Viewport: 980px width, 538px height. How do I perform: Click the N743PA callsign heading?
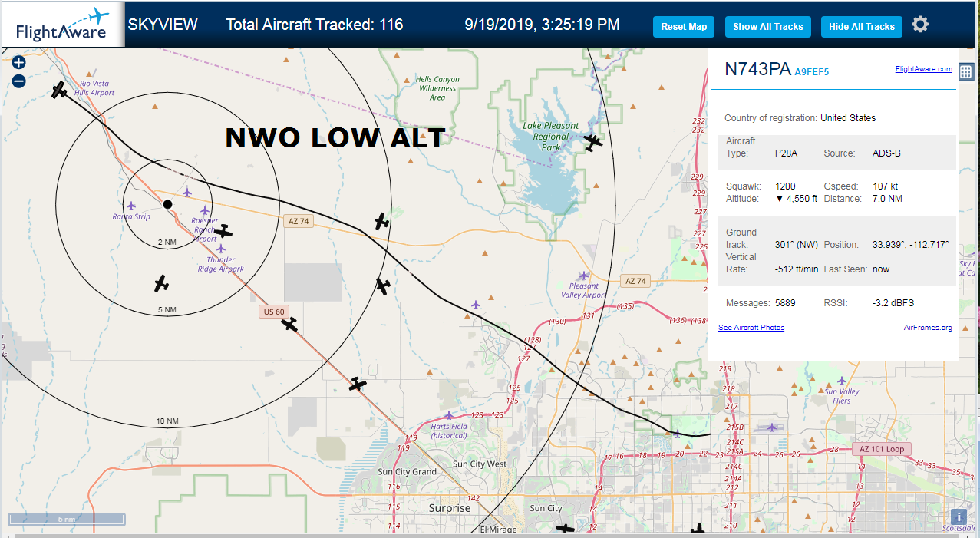757,69
